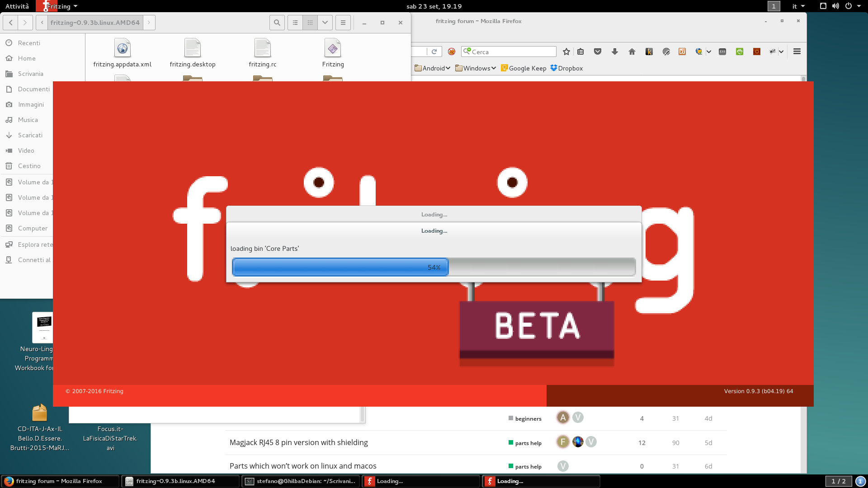Expand the Android bookmarks folder
This screenshot has height=488, width=868.
pyautogui.click(x=432, y=68)
